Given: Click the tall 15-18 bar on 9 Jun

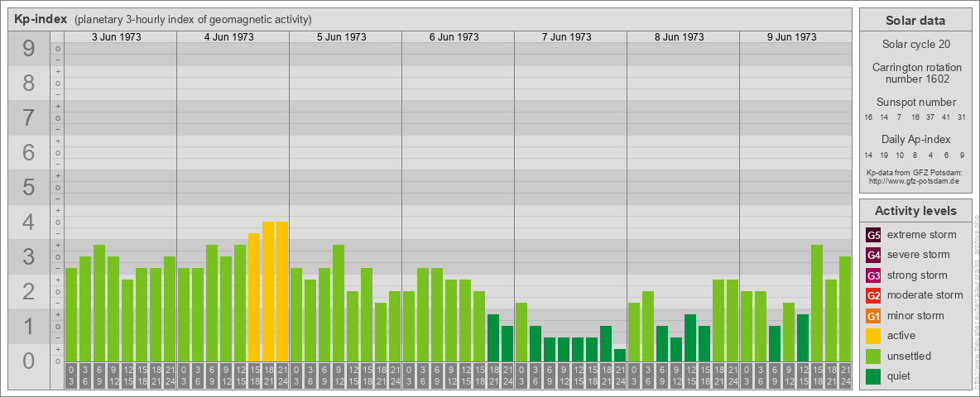Looking at the screenshot, I should [x=816, y=303].
